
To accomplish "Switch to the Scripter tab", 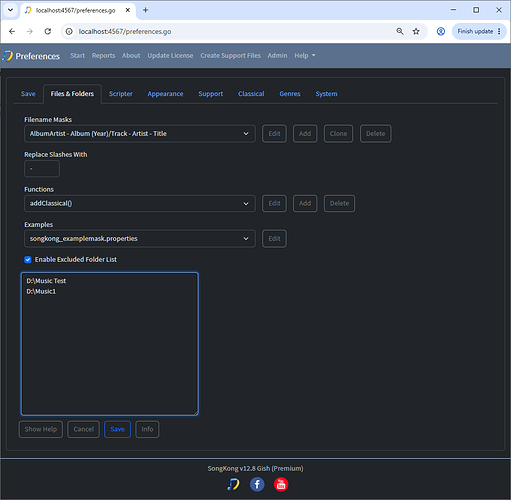I will (121, 94).
